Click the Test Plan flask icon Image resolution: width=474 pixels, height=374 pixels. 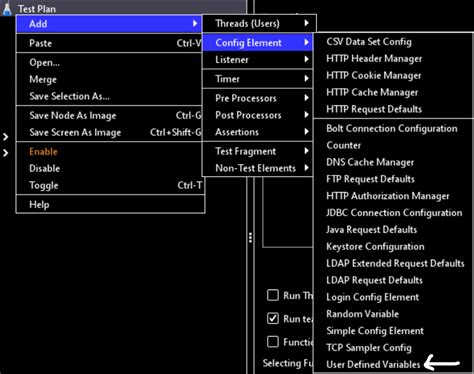[7, 9]
